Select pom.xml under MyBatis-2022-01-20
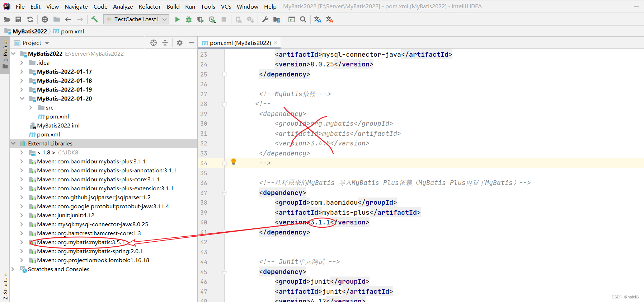This screenshot has height=302, width=644. (x=57, y=116)
